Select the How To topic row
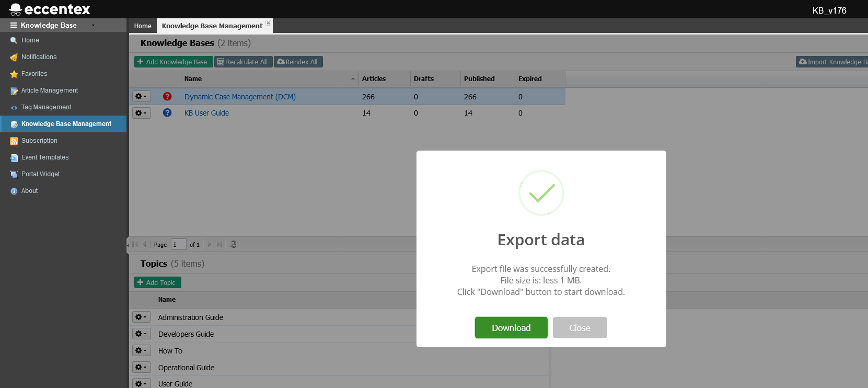 coord(339,351)
